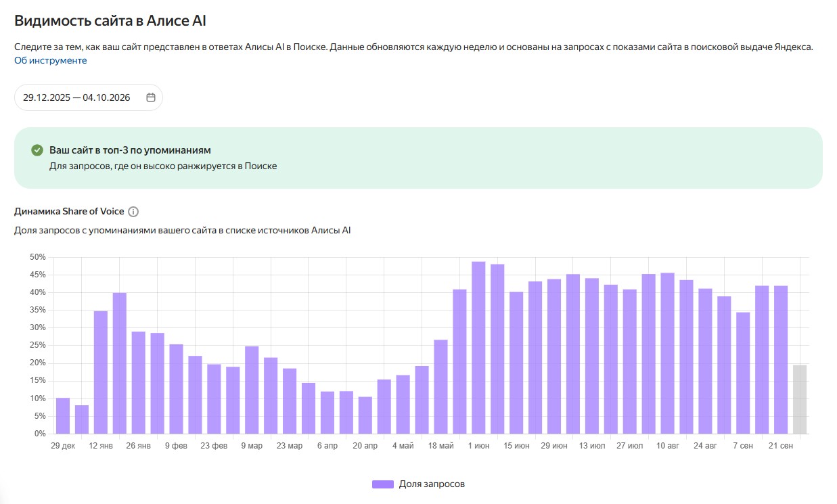Screen dimensions: 837x504
Task: Select the date range field 29.12.2025 — 04.10.2026
Action: [89, 97]
